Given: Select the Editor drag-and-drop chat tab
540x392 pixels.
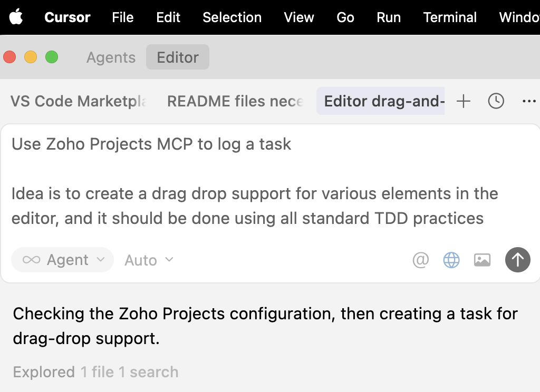Looking at the screenshot, I should pos(383,101).
